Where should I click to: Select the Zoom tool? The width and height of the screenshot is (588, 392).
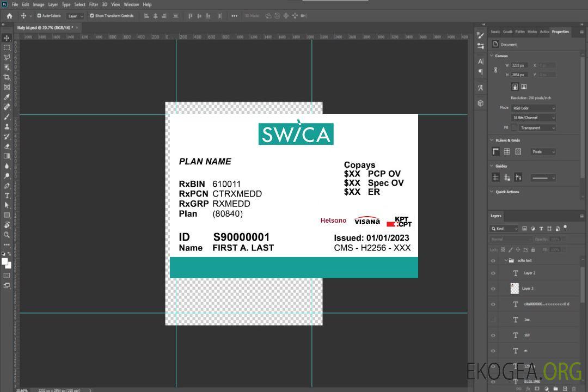click(x=7, y=235)
